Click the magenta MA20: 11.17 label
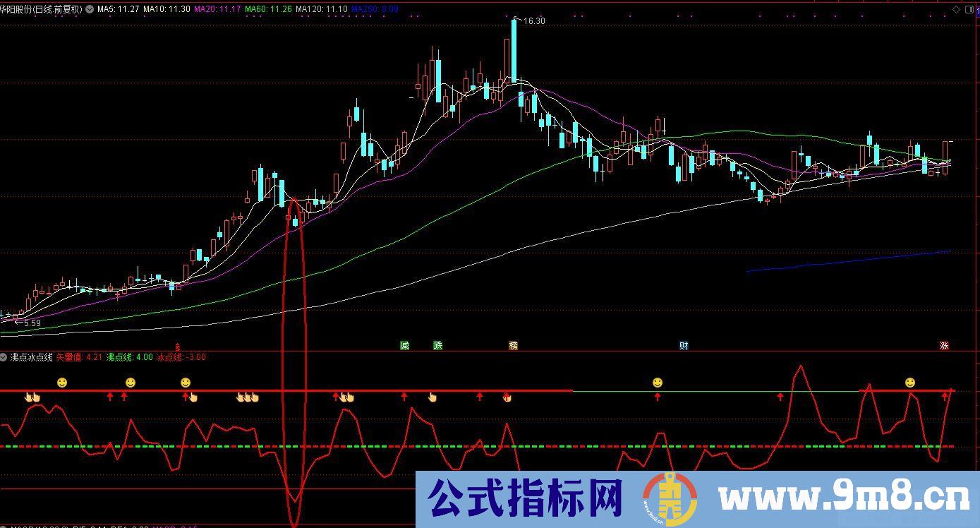Image resolution: width=980 pixels, height=528 pixels. coord(217,9)
